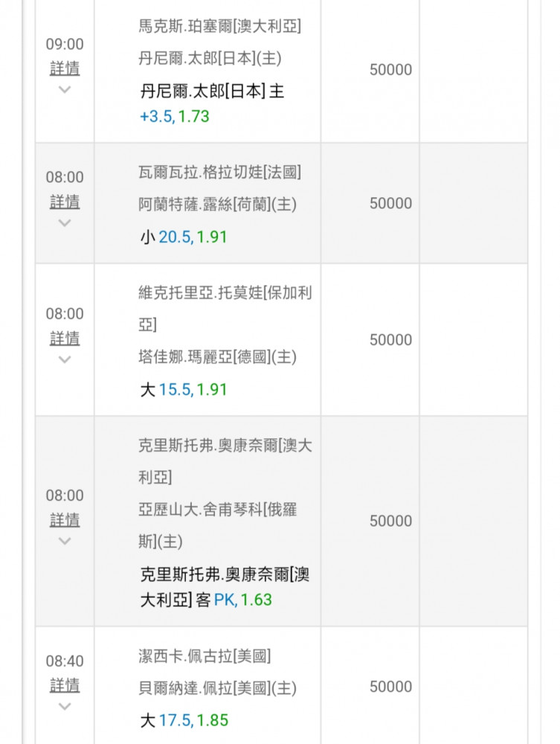Open 詳情 for the 瓦爾瓦拉.格拉切娃 match
The width and height of the screenshot is (560, 744).
(65, 202)
